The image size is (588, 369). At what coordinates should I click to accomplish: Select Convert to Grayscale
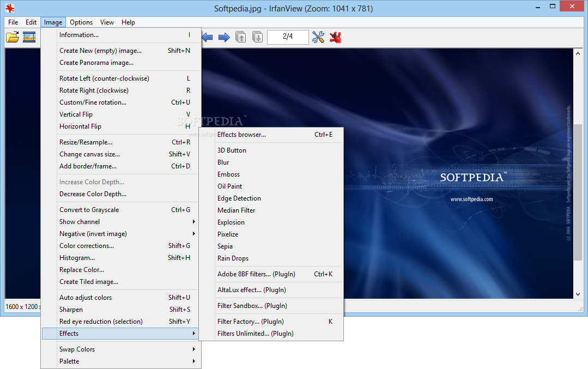tap(120, 210)
